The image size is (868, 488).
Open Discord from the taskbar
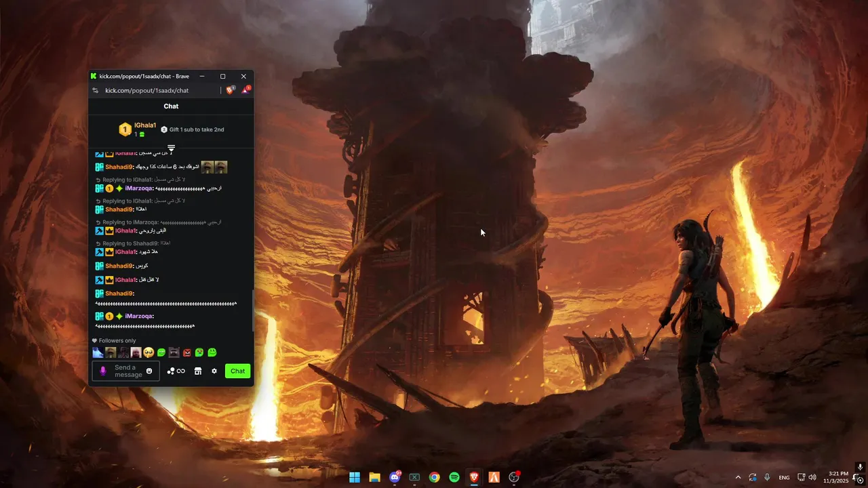[395, 477]
